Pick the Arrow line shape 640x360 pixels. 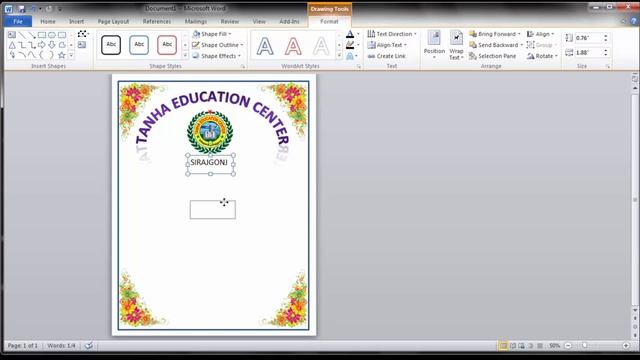(x=32, y=35)
